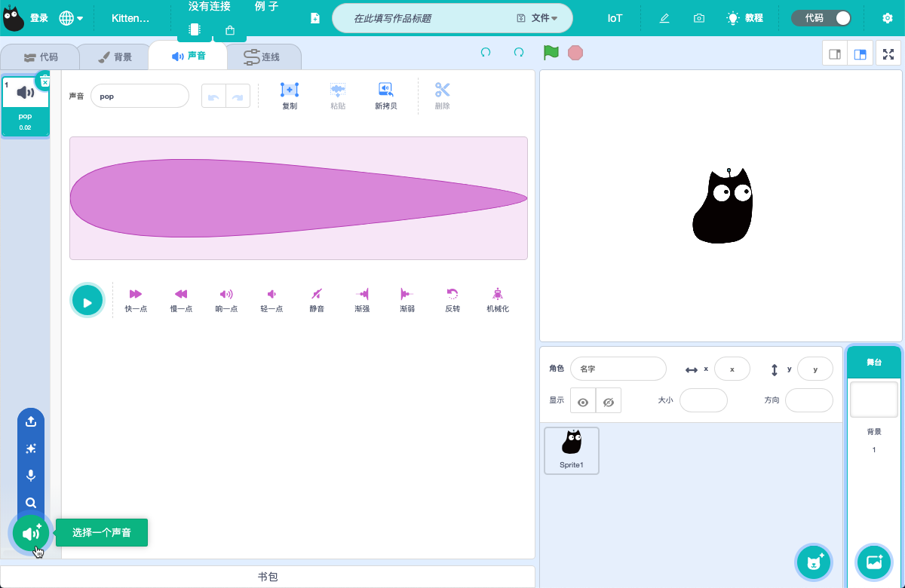Screen dimensions: 905x588
Task: Click the sprite 名字 name field
Action: tap(618, 369)
